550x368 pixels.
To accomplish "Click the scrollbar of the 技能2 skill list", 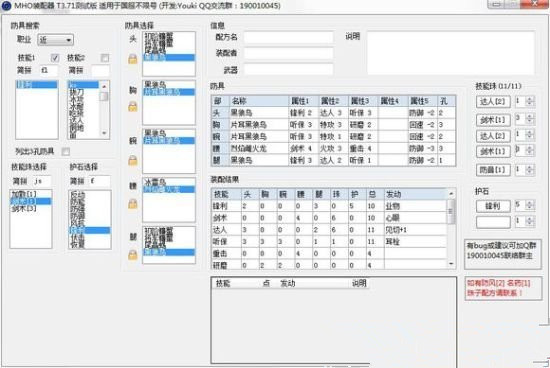I will click(x=104, y=109).
